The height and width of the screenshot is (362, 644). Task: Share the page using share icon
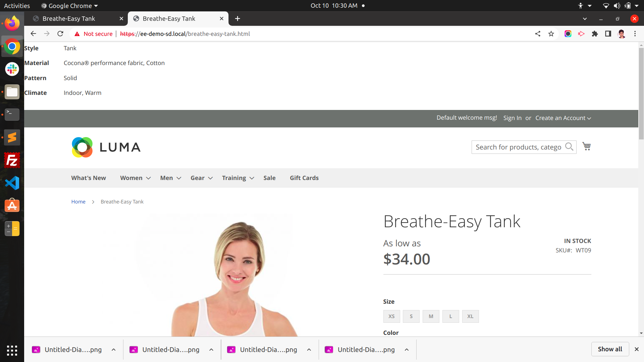click(x=538, y=34)
